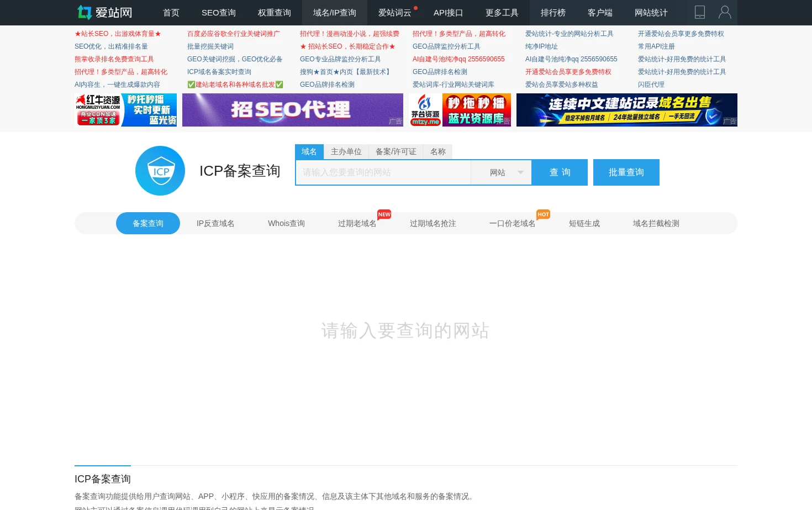Switch to 短链生成 tab
The image size is (812, 510).
584,223
